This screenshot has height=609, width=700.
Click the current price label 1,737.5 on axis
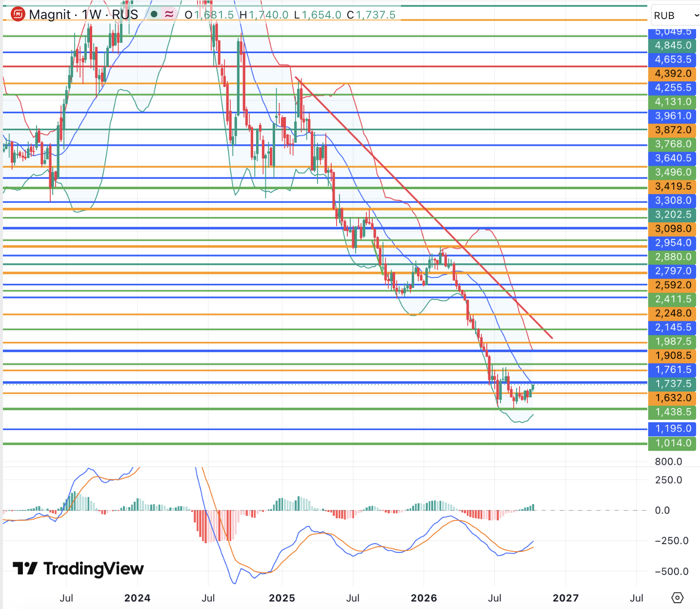673,385
